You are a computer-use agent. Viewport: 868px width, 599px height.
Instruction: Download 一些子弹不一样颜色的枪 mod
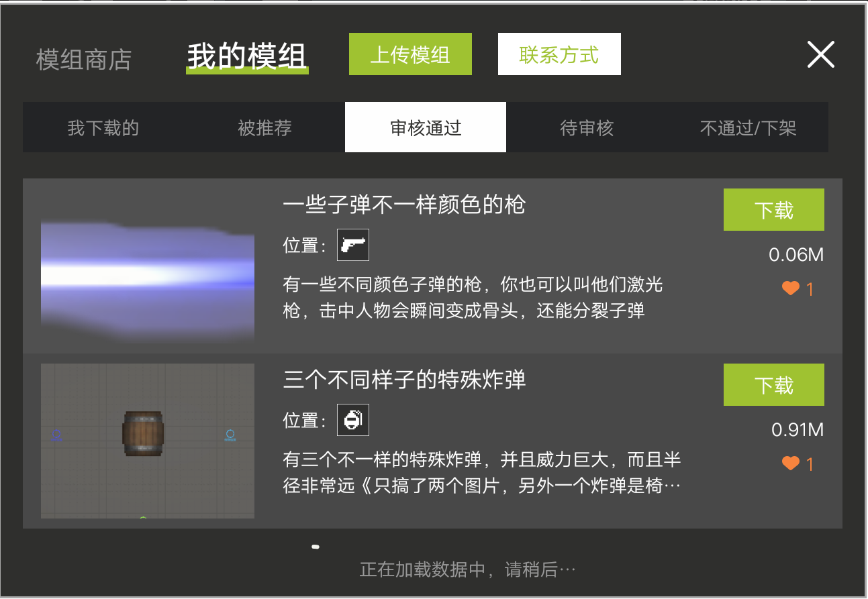774,210
